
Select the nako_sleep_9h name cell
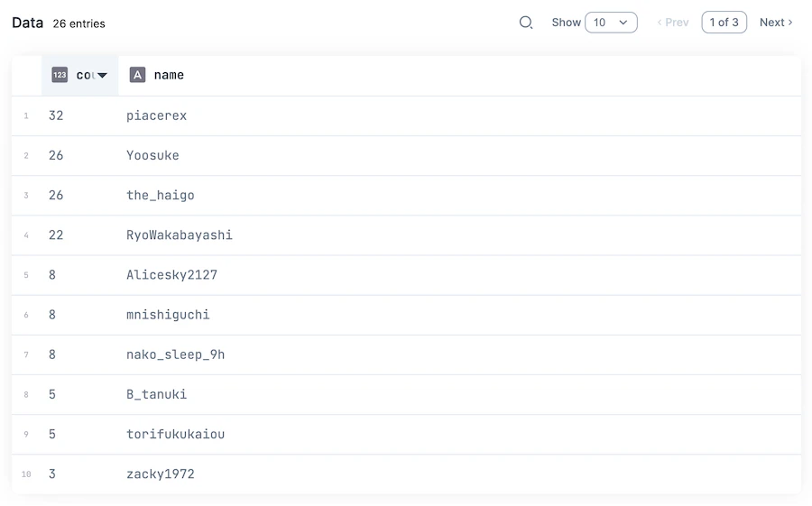click(176, 354)
